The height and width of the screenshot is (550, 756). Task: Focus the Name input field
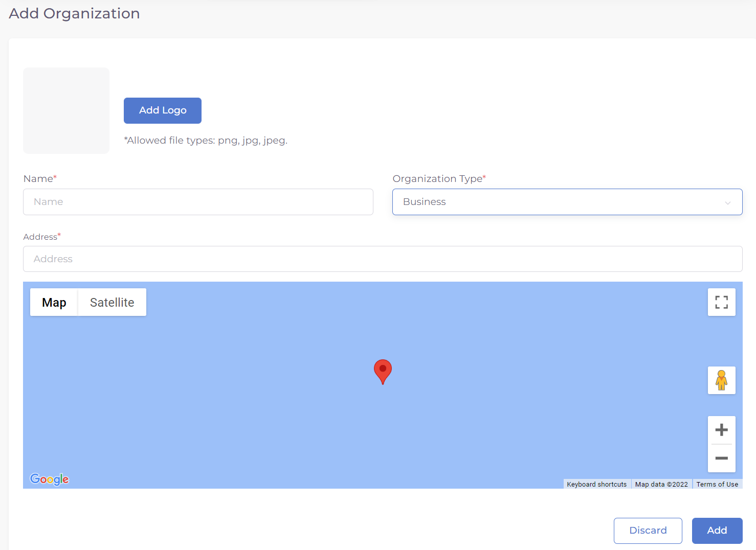[x=198, y=202]
